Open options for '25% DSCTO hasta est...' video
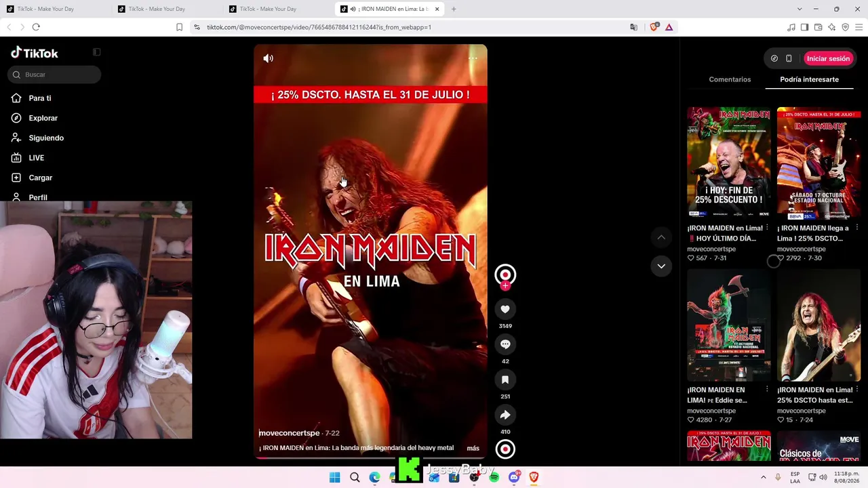Screen dimensions: 868x488 pyautogui.click(x=857, y=390)
